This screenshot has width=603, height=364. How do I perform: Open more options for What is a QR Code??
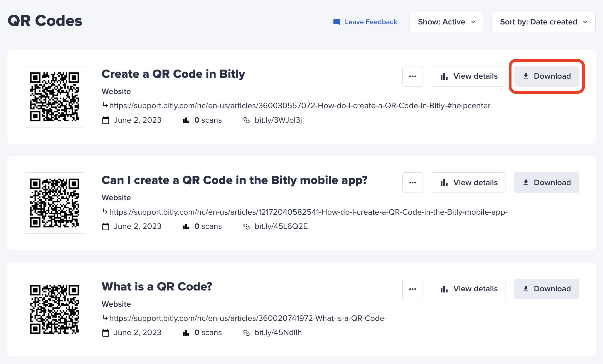coord(413,289)
